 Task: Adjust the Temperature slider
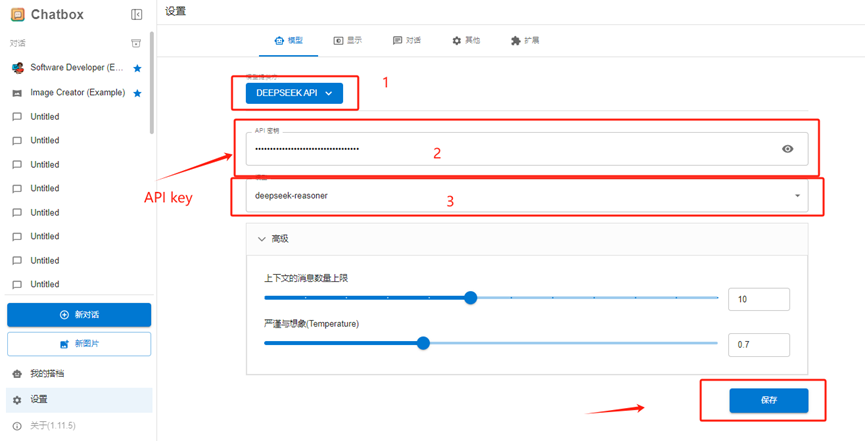tap(423, 343)
